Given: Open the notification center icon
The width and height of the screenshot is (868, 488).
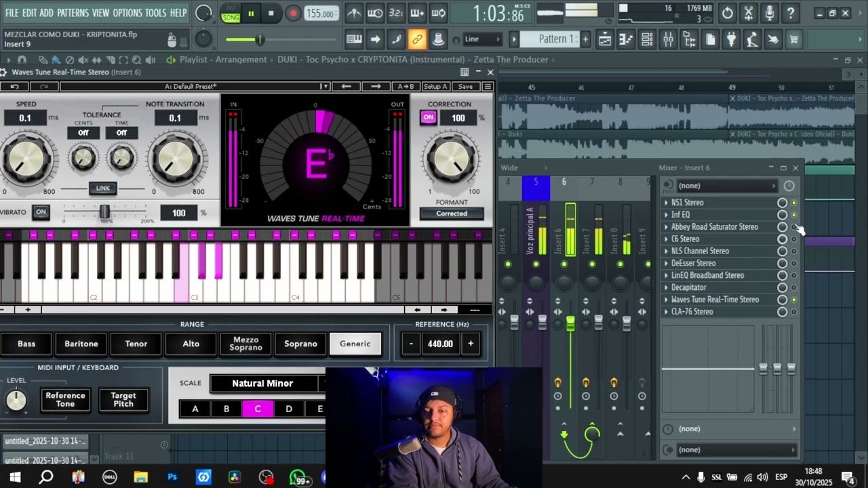Looking at the screenshot, I should (848, 477).
